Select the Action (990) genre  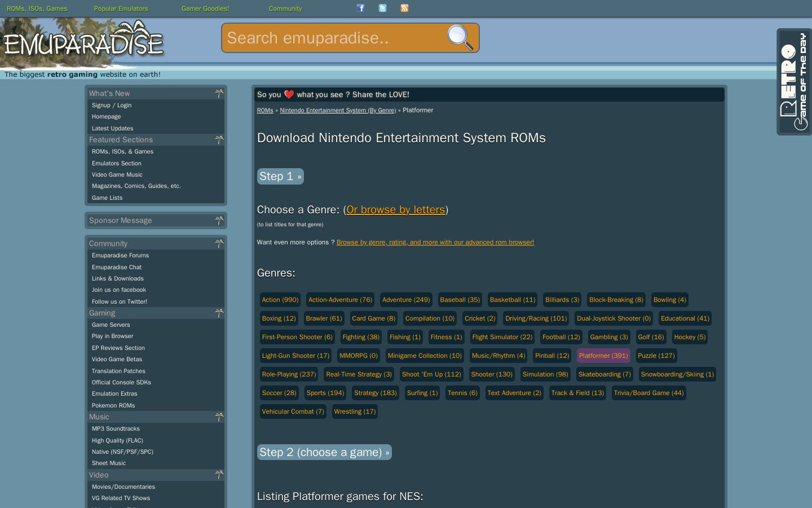coord(280,300)
